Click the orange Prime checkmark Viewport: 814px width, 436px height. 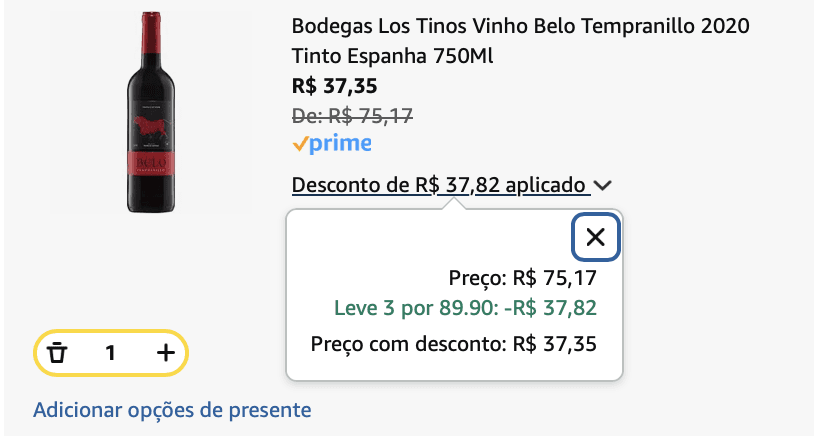click(x=300, y=144)
